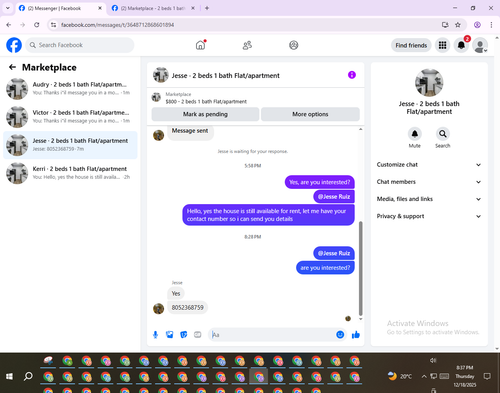Viewport: 500px width, 393px height.
Task: Open the Friends icon in top navigation
Action: 247,45
